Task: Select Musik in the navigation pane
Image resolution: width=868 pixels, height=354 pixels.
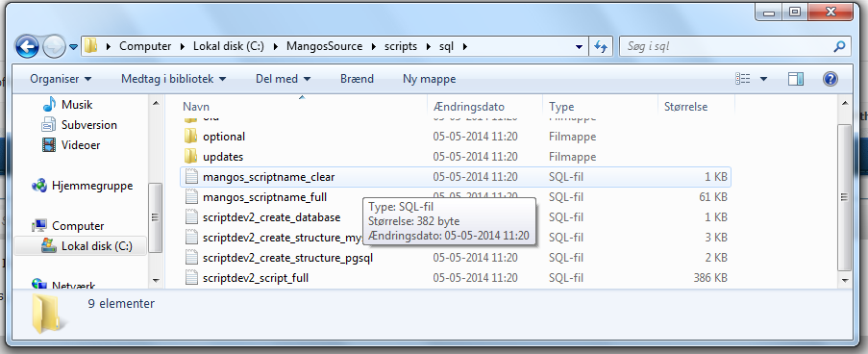Action: [x=76, y=105]
